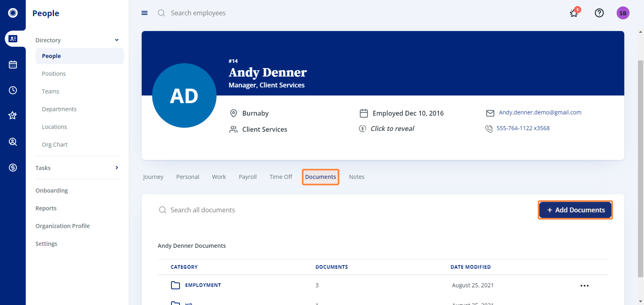The width and height of the screenshot is (644, 305).
Task: Open What's New via the star notification icon
Action: pos(574,13)
